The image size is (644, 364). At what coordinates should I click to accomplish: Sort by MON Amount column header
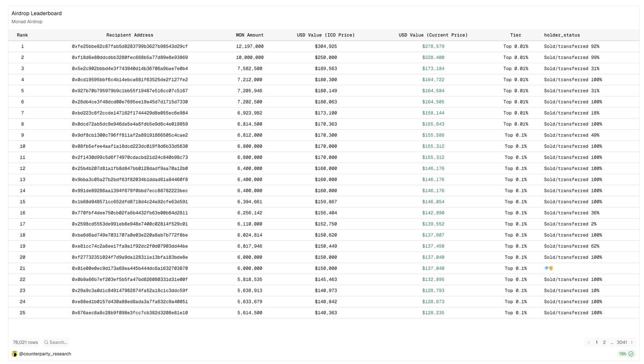(250, 35)
